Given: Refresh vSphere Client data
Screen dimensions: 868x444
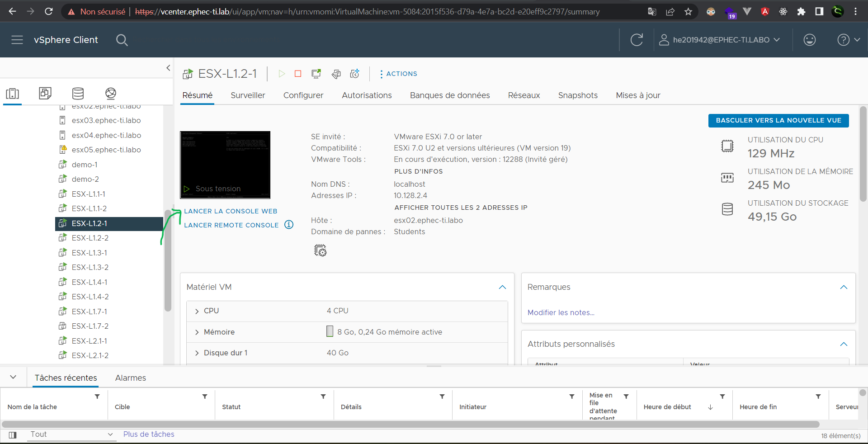Looking at the screenshot, I should 637,40.
